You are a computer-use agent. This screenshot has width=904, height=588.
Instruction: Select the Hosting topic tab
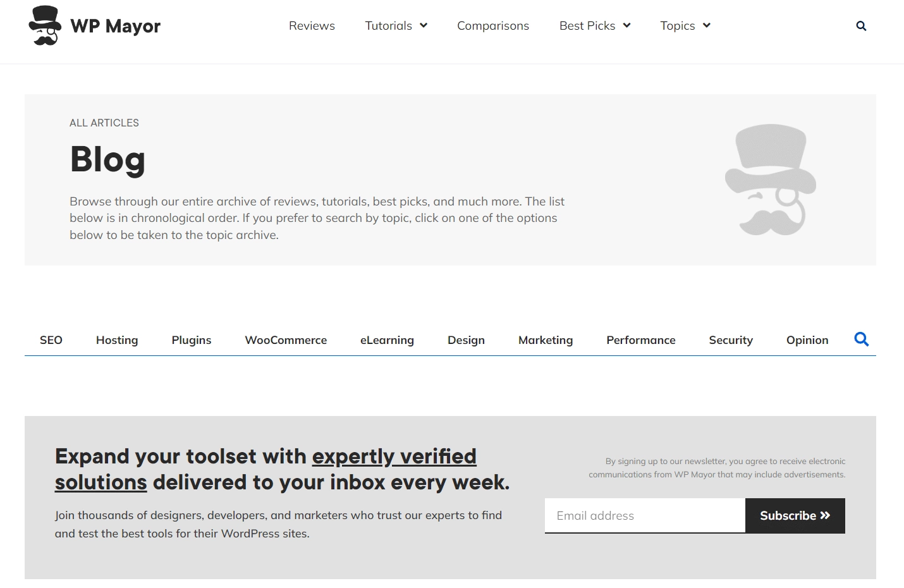pos(117,340)
